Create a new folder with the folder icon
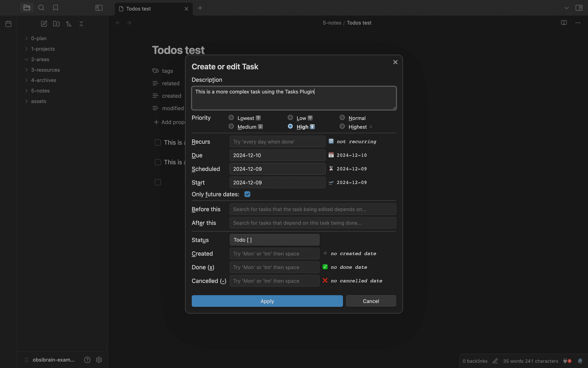This screenshot has height=368, width=588. (x=56, y=24)
